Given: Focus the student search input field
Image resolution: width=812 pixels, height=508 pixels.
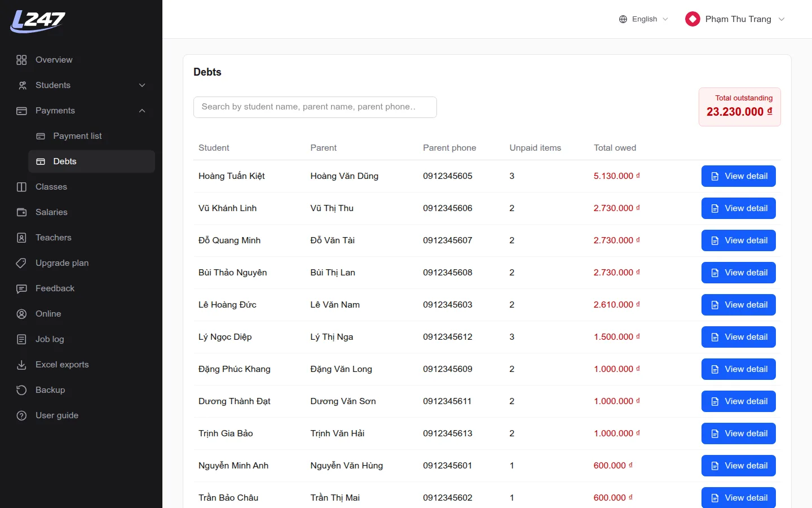Looking at the screenshot, I should tap(315, 107).
